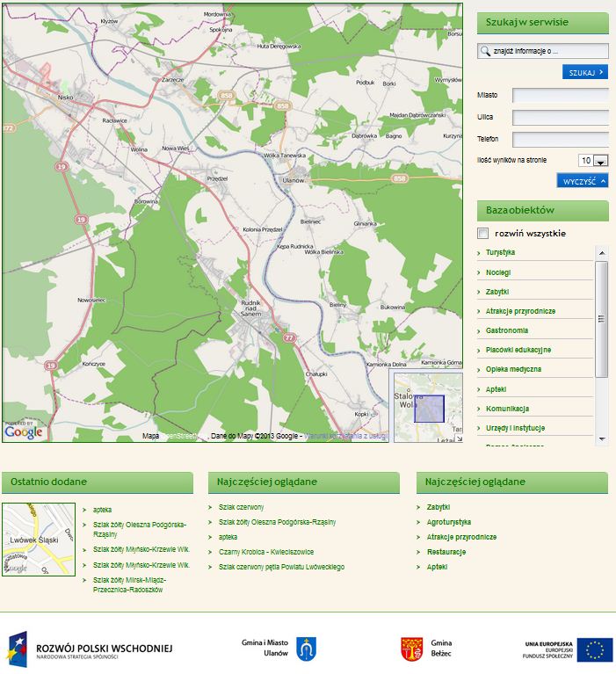The image size is (616, 674).
Task: Open Szlak żółty Mirsk-Mlądz-Przecznica-Radoszków link
Action: point(129,585)
